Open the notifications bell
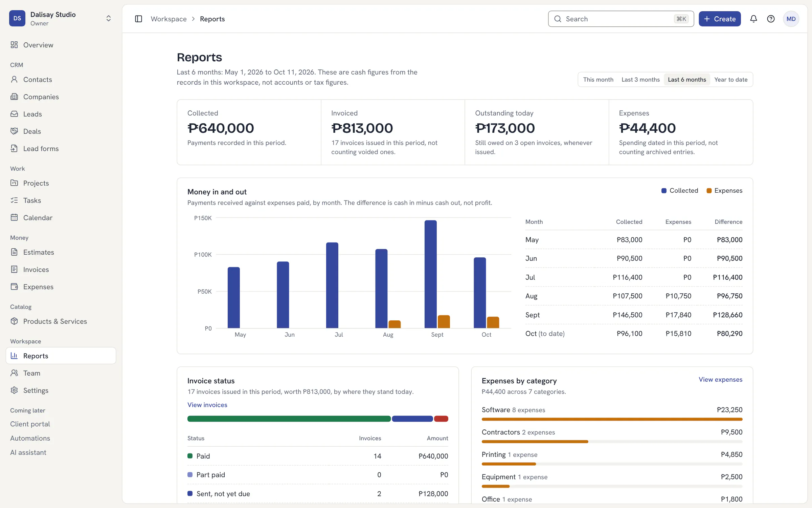 point(753,19)
